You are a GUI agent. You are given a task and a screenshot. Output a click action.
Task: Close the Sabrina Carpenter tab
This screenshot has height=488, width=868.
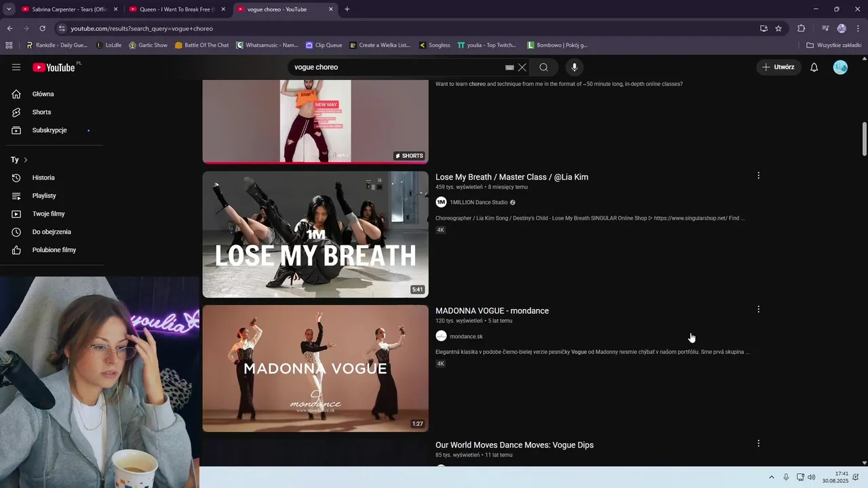coord(115,9)
